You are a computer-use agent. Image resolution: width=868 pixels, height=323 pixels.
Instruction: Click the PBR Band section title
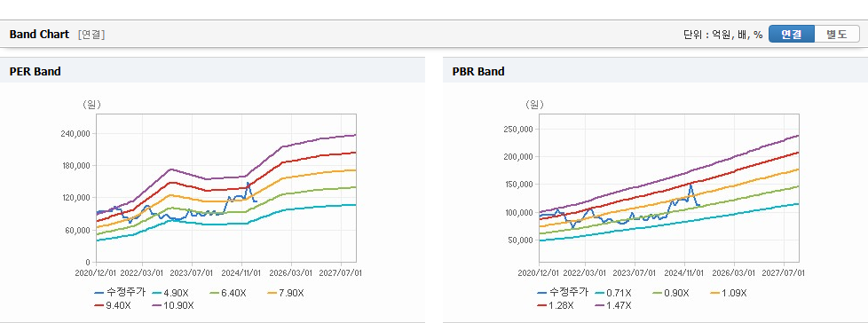pyautogui.click(x=478, y=71)
